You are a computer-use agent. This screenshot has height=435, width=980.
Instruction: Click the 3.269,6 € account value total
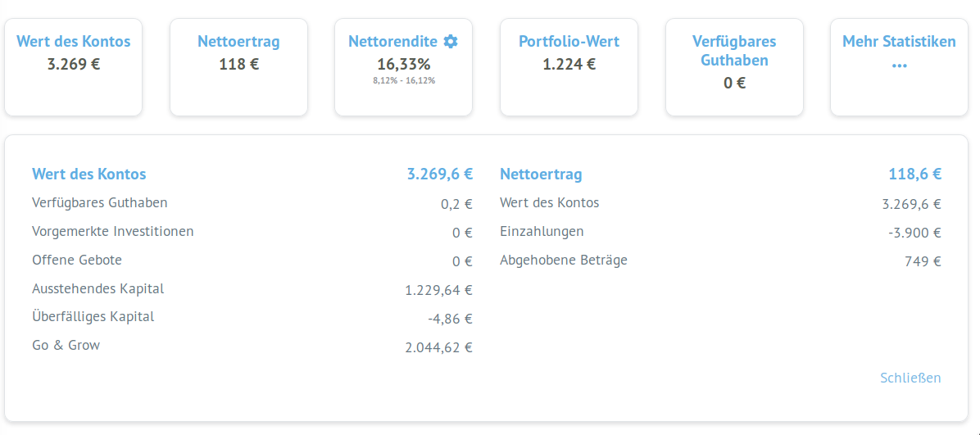coord(439,174)
